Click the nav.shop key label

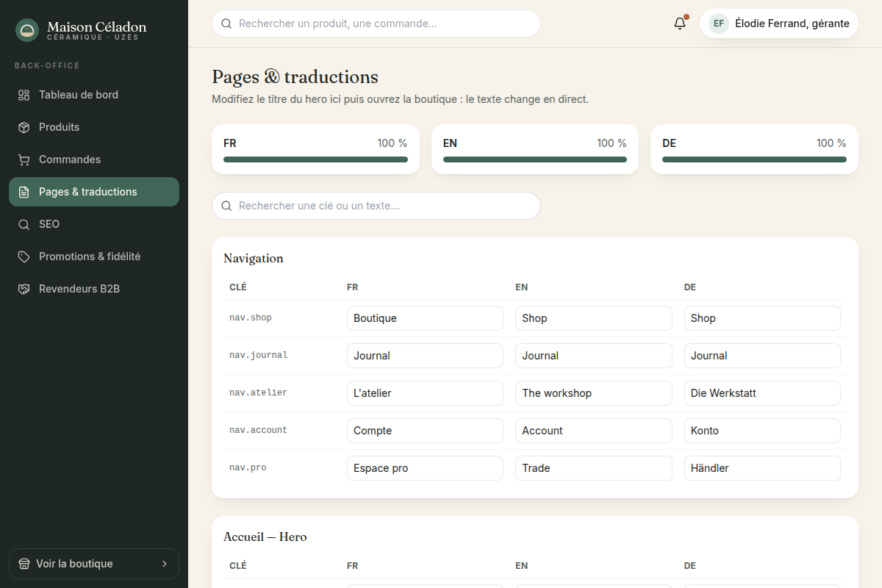coord(251,318)
